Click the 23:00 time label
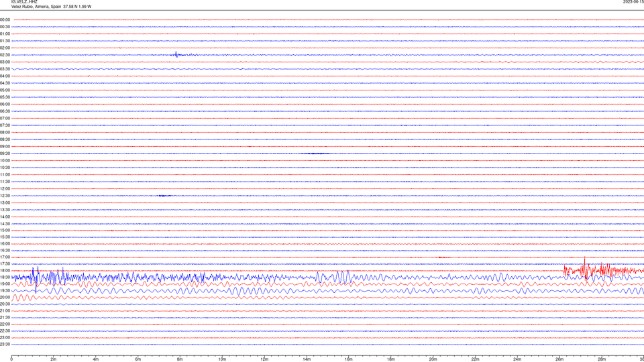This screenshot has width=644, height=362. coord(5,338)
